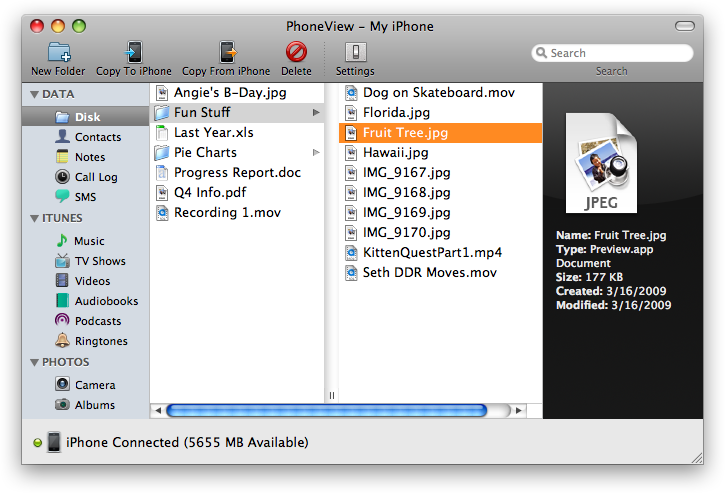Click the horizontal scrollbar blue thumb
Screen dimensions: 725x493
click(x=326, y=410)
